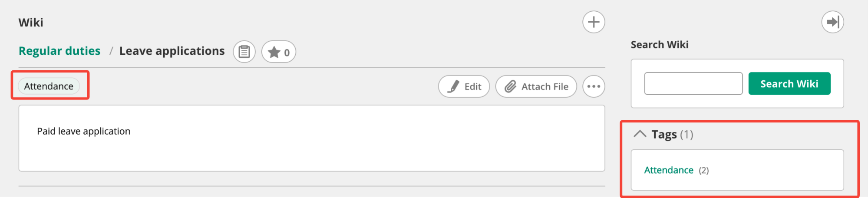Click the Tags heading label

tap(664, 135)
